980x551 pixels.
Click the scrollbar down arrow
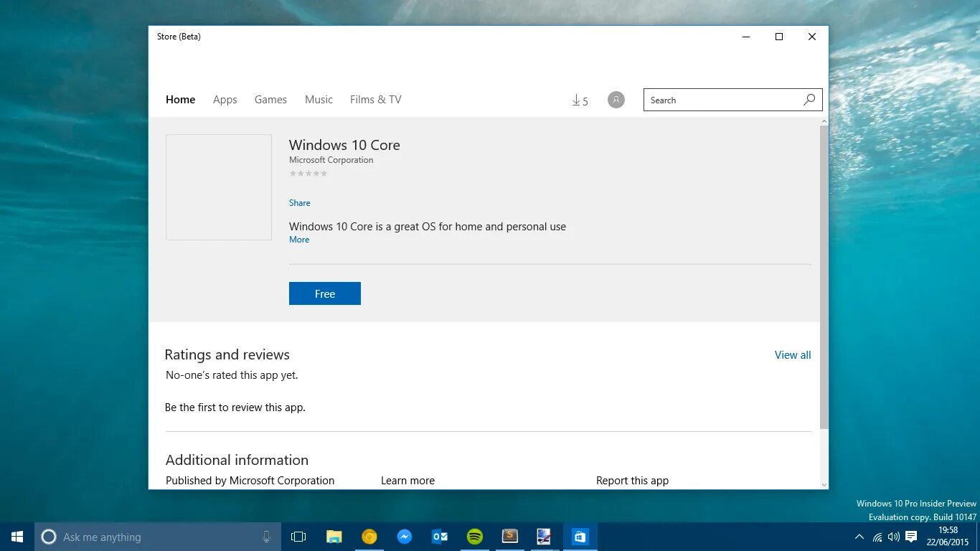click(x=824, y=484)
